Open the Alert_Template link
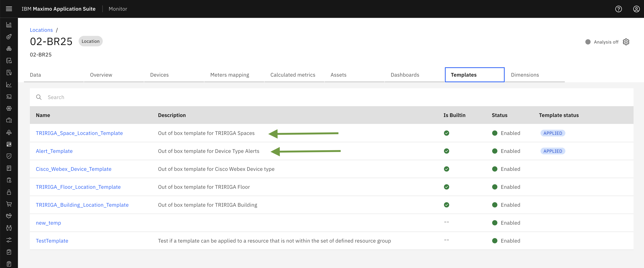Screen dimensions: 644x268 (x=54, y=151)
